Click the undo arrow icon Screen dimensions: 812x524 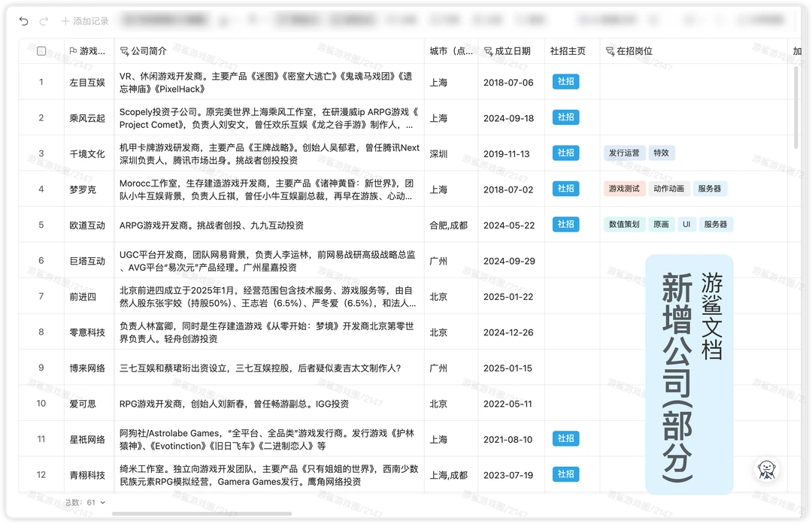point(24,21)
